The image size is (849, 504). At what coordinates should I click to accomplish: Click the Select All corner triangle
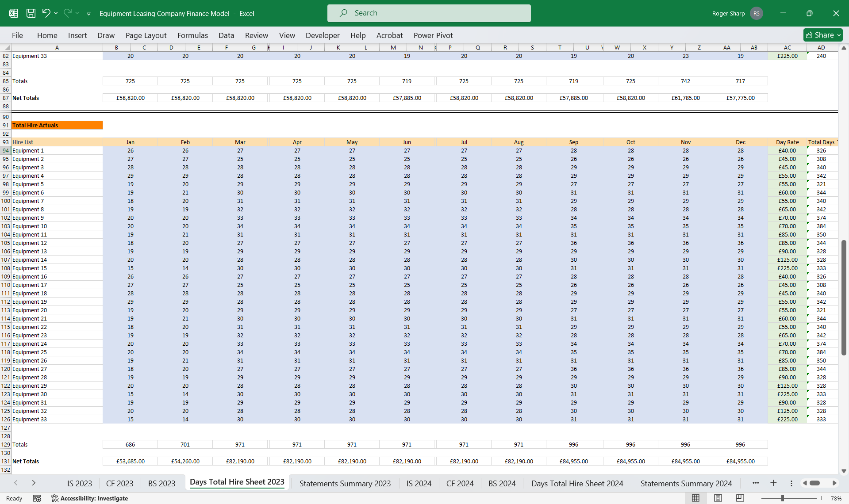coord(6,47)
